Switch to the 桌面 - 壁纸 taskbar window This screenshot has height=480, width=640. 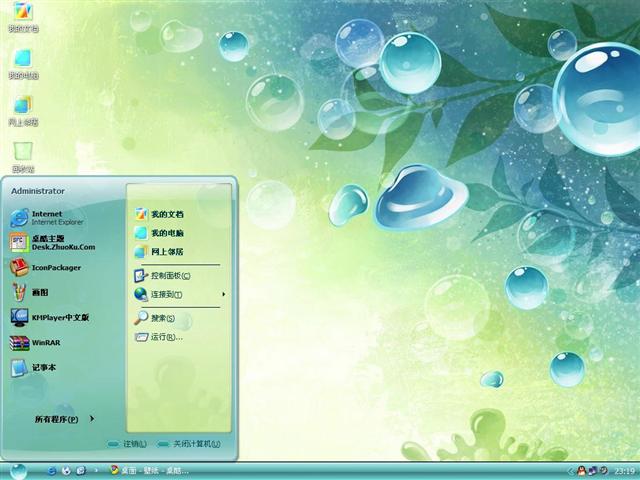149,471
